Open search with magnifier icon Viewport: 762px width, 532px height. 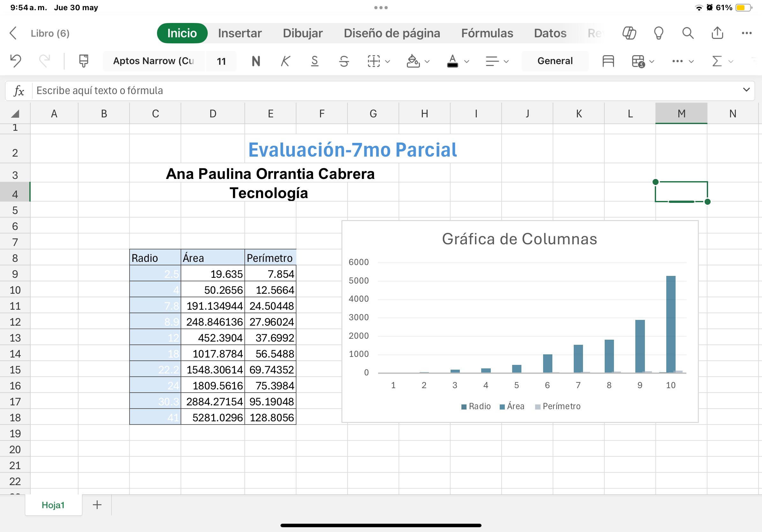(688, 33)
